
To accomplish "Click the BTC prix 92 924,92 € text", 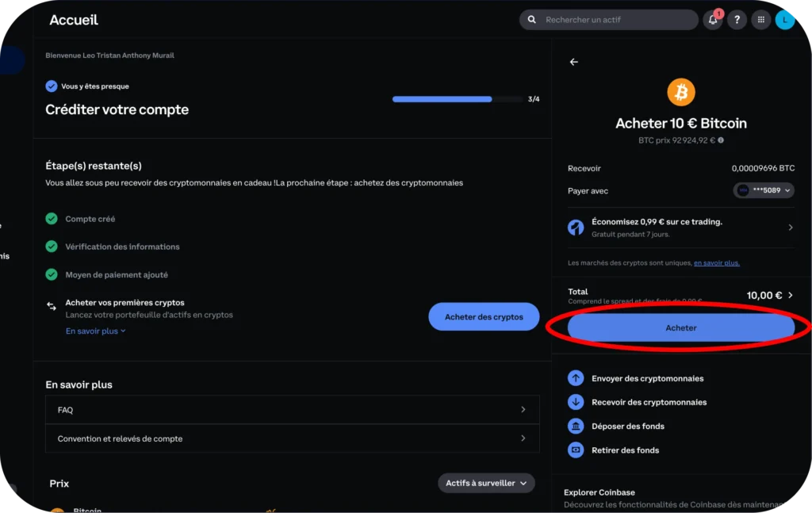I will click(676, 140).
